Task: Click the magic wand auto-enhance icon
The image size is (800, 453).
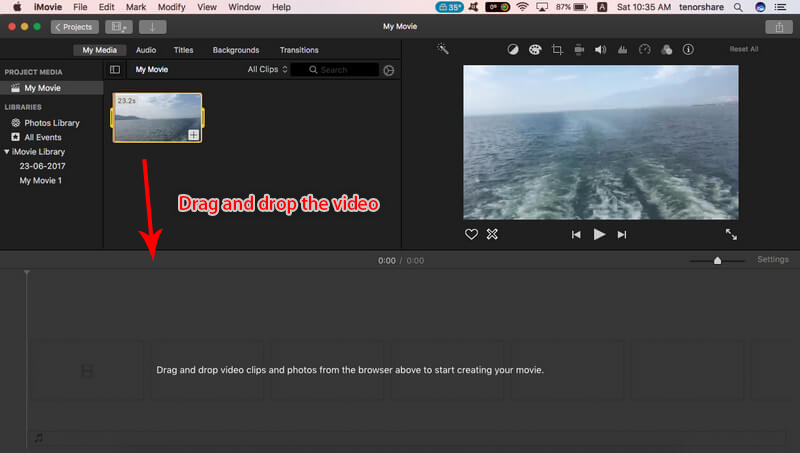Action: pos(443,49)
